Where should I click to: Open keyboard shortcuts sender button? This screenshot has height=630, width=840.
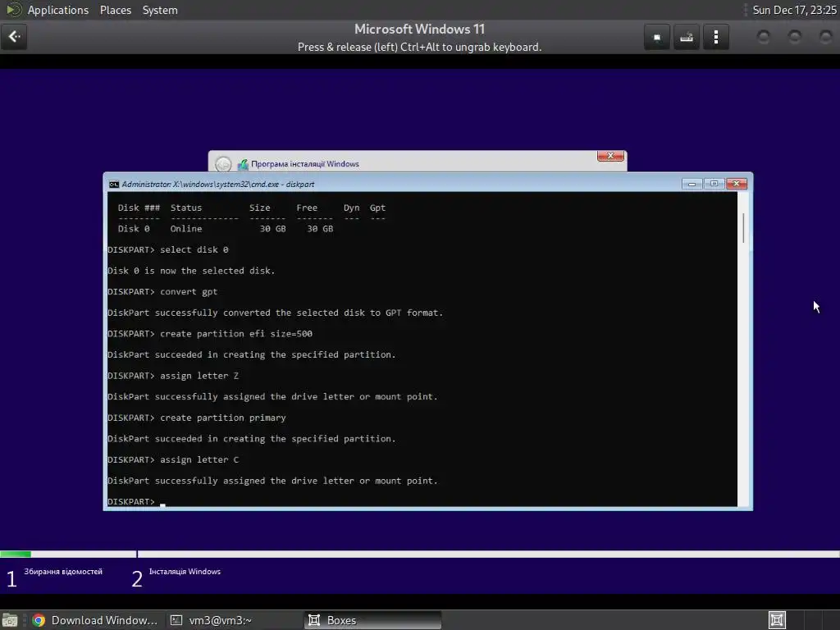[687, 37]
